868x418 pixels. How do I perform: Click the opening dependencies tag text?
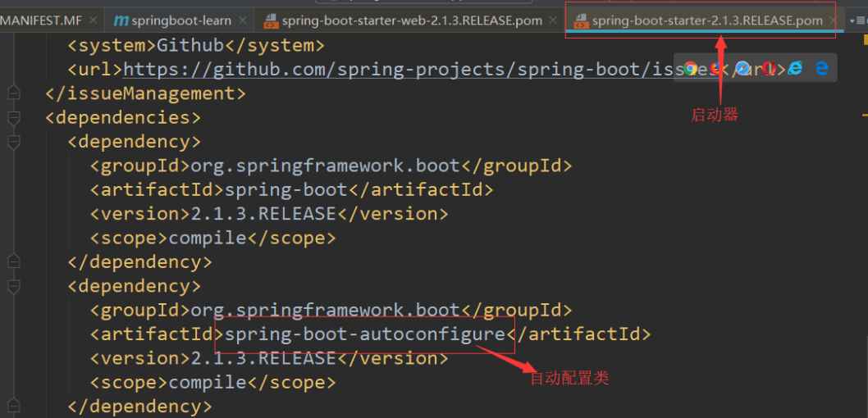click(123, 117)
